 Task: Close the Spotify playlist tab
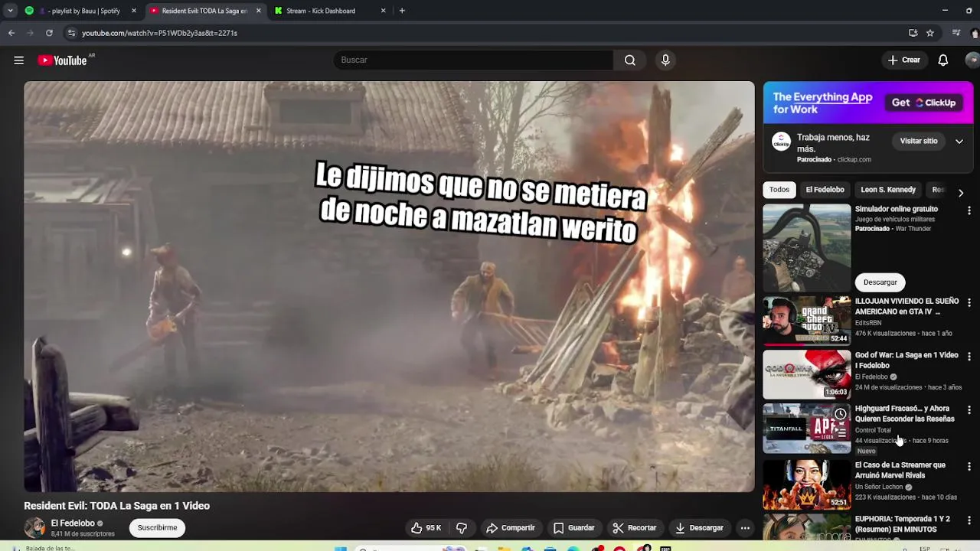tap(134, 11)
